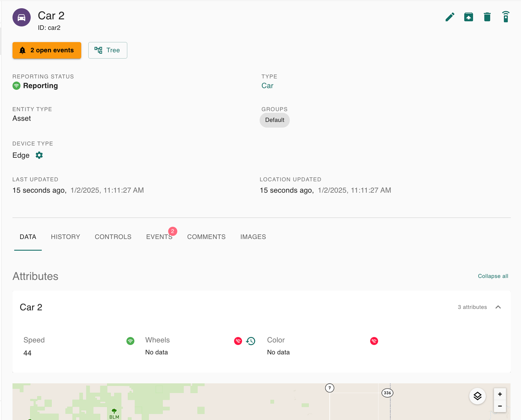Viewport: 521px width, 420px height.
Task: Go to the Controls tab
Action: click(x=113, y=237)
